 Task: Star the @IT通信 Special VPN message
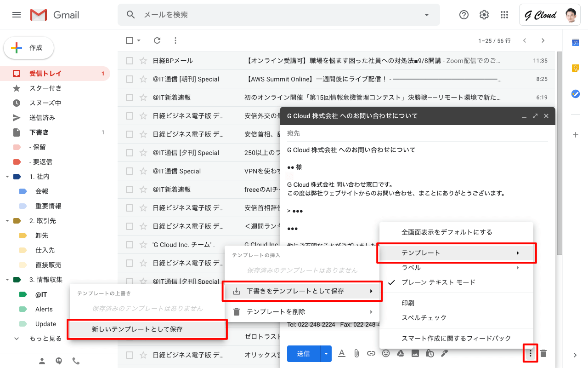[x=143, y=171]
